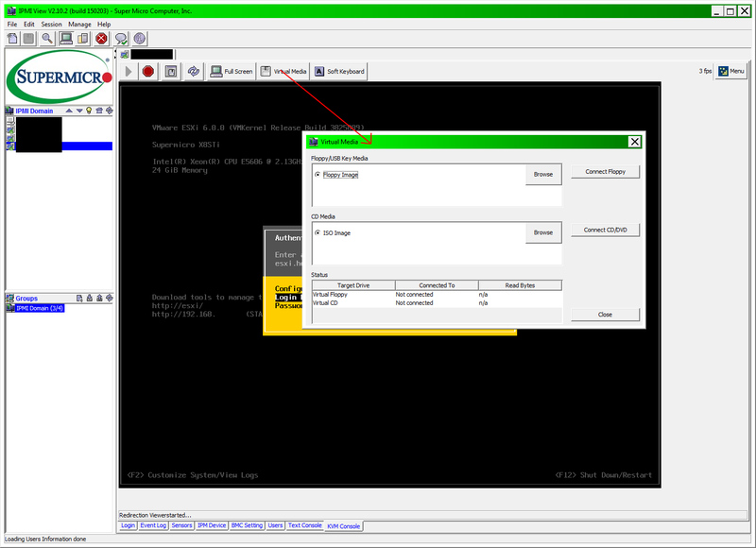
Task: Click the record button in KVM toolbar
Action: (x=147, y=71)
